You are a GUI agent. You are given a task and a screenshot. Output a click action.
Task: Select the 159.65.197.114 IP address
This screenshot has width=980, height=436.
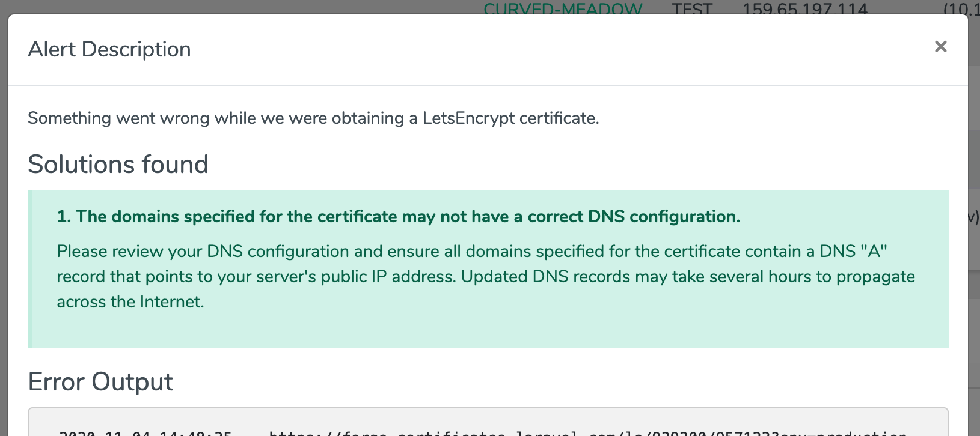click(x=805, y=8)
